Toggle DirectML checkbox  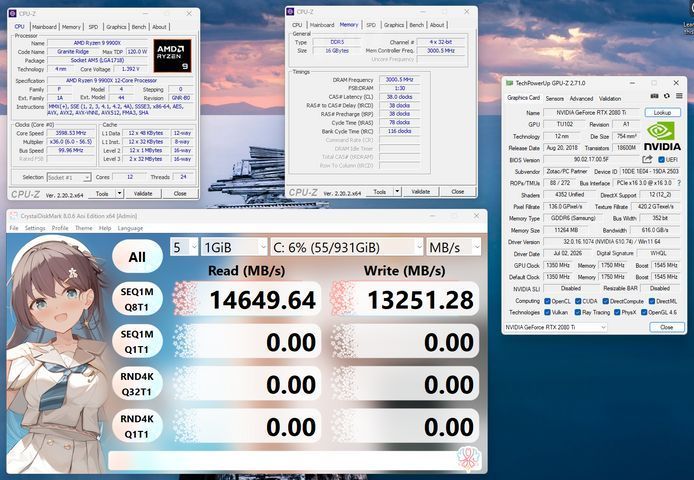pyautogui.click(x=652, y=301)
